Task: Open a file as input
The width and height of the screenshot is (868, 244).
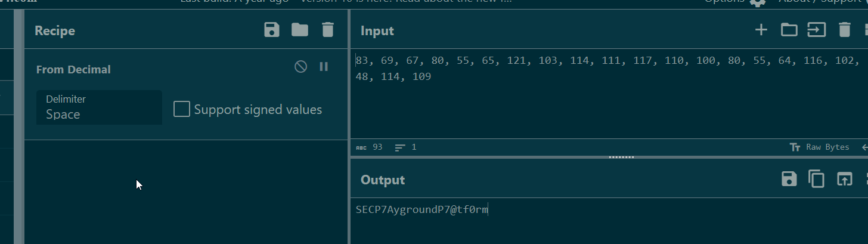Action: 817,30
